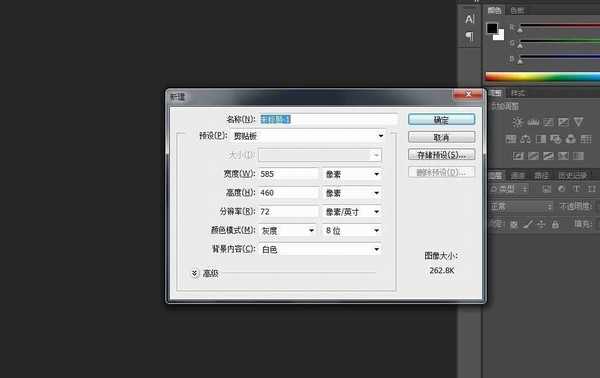Switch to the 通道 Channels tab
This screenshot has width=600, height=378.
pyautogui.click(x=518, y=176)
